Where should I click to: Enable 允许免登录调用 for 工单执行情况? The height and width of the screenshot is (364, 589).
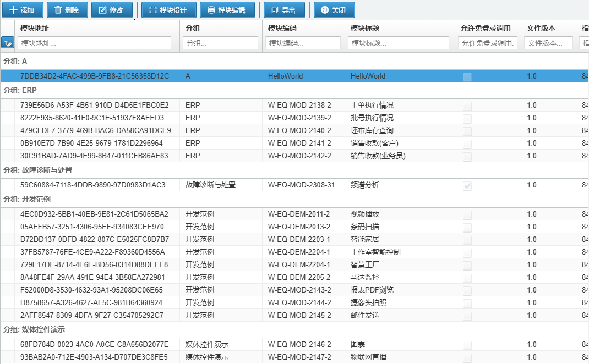[x=467, y=106]
